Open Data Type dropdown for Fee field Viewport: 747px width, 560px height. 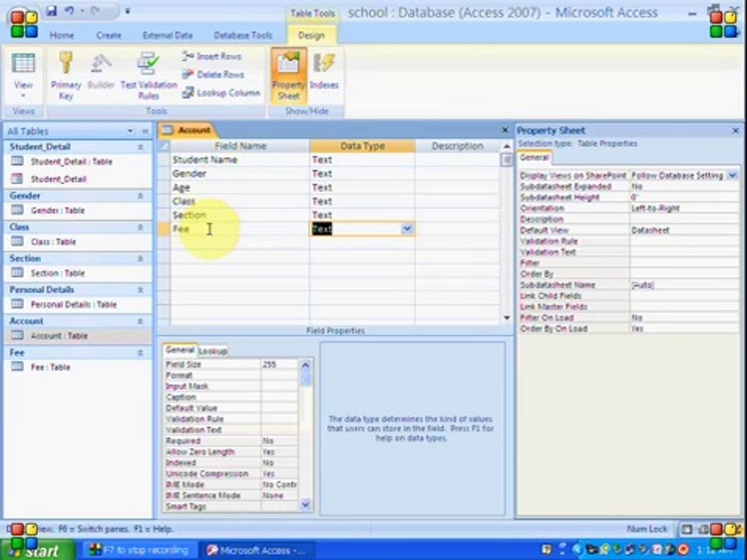click(x=407, y=229)
